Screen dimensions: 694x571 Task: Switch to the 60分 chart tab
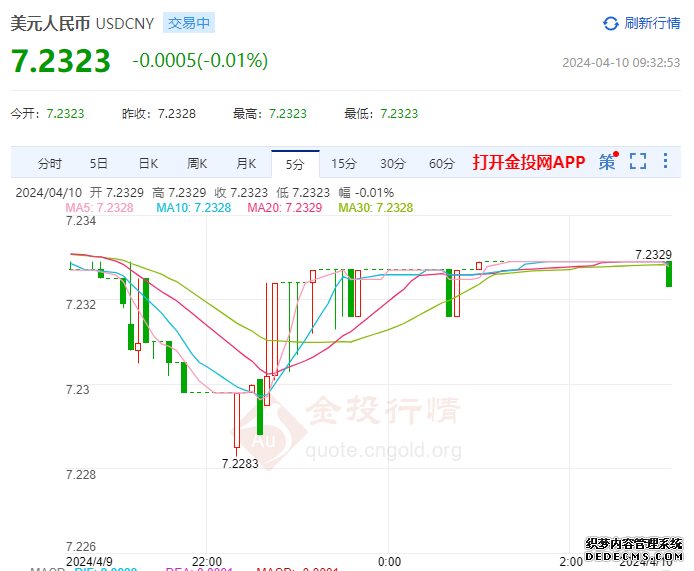(x=442, y=164)
